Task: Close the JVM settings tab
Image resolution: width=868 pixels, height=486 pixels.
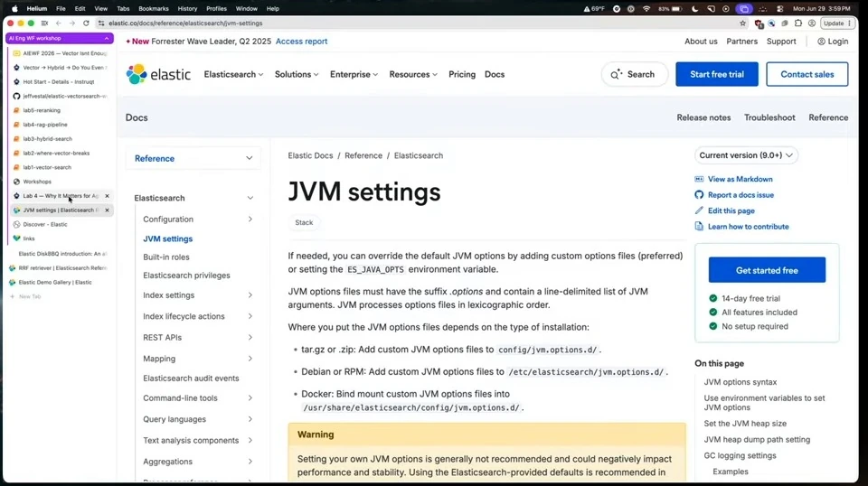Action: (x=107, y=210)
